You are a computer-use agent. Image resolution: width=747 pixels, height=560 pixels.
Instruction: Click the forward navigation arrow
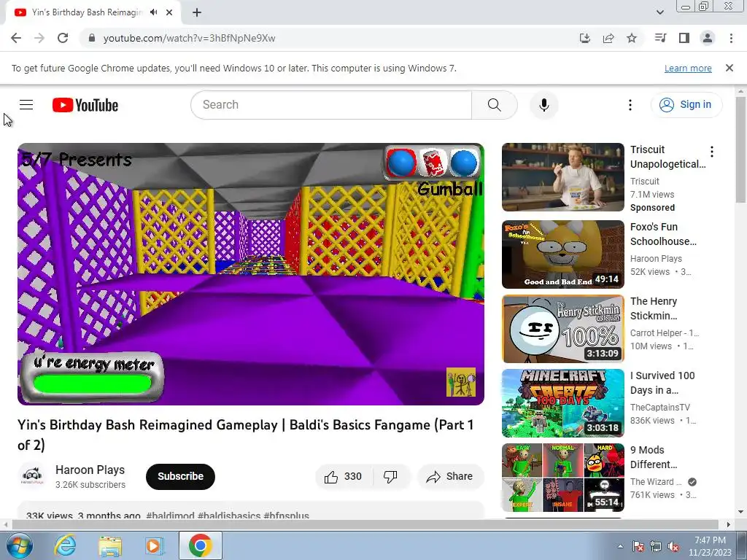[39, 38]
